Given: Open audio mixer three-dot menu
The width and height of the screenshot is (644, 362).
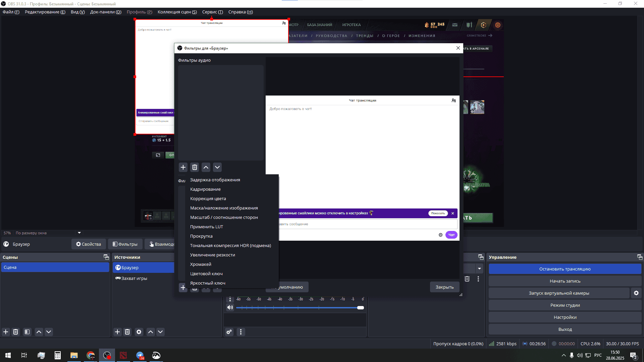Looking at the screenshot, I should click(241, 332).
